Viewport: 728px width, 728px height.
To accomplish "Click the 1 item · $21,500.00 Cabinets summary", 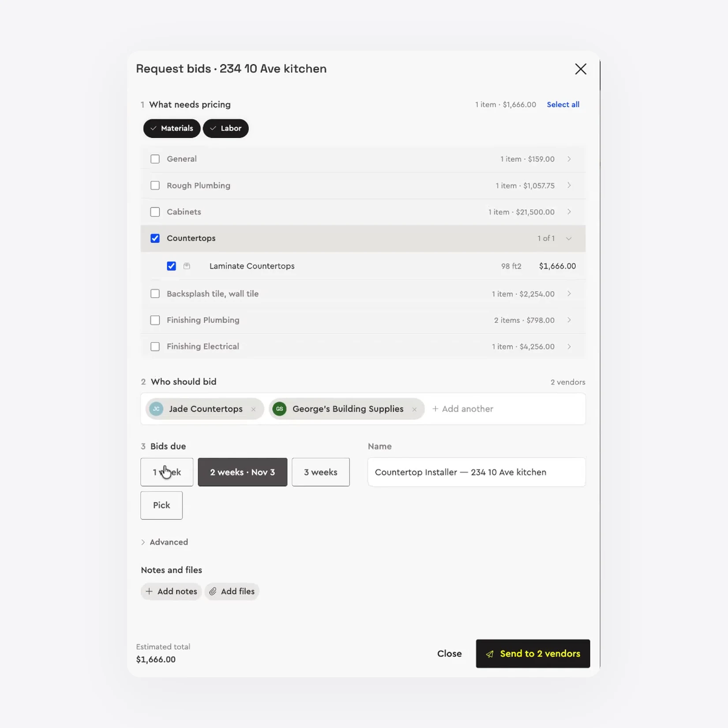I will point(521,212).
